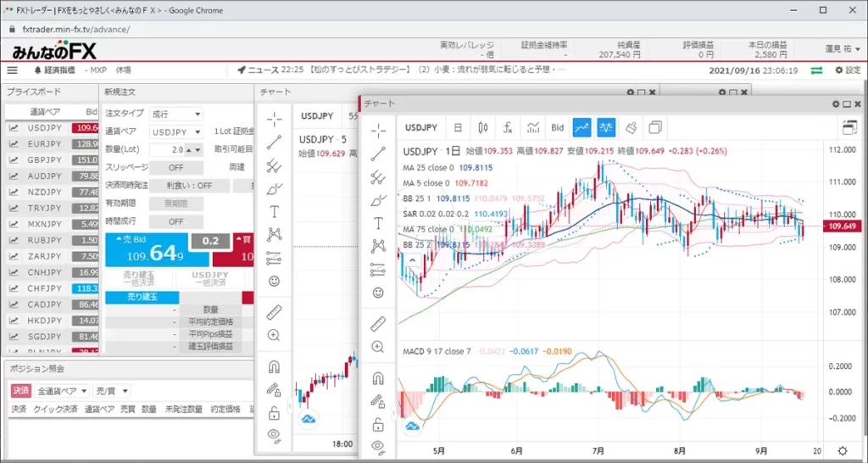Open chart icon for EURJPY row
868x463 pixels.
click(14, 144)
